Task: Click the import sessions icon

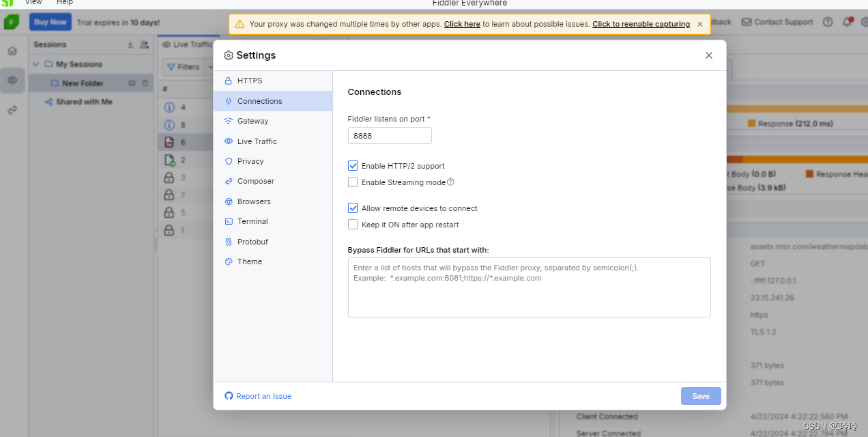Action: coord(130,44)
